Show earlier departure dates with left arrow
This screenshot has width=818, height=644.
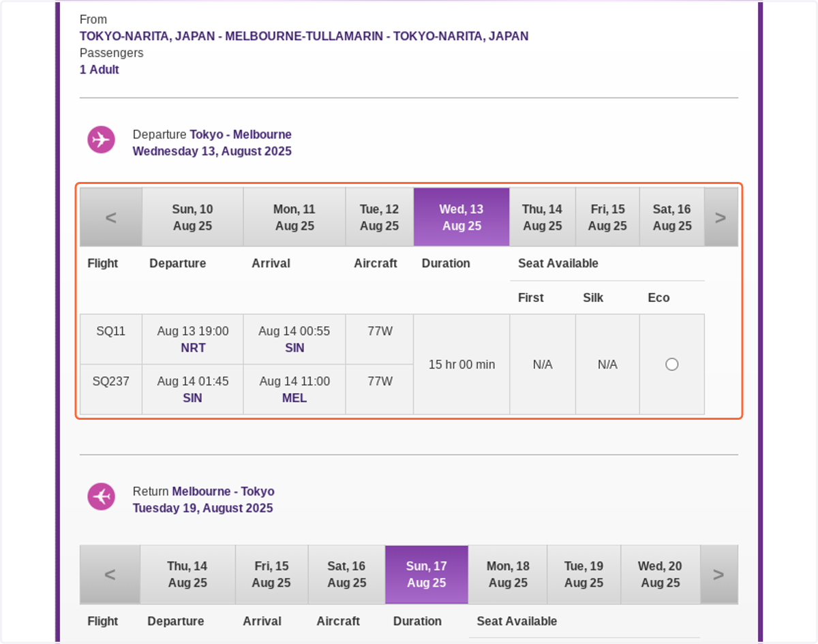pos(111,217)
